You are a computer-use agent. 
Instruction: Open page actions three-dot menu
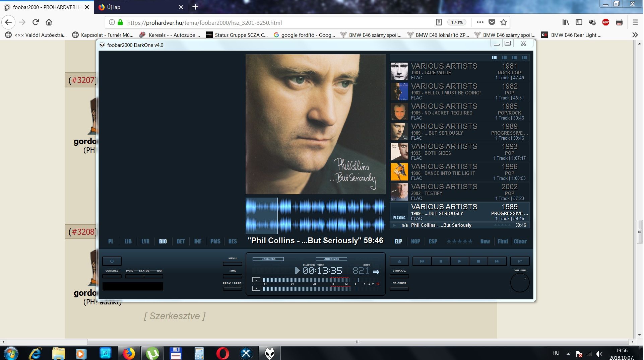tap(480, 22)
